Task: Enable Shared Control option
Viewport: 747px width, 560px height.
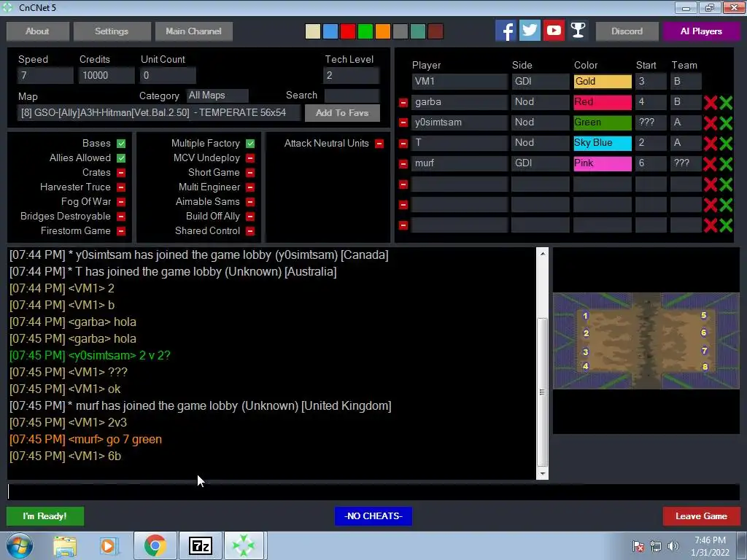Action: [250, 231]
